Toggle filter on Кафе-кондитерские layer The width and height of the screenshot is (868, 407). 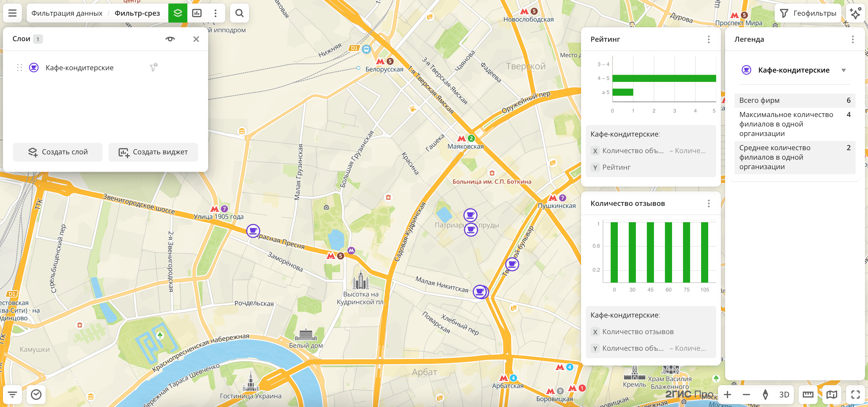pos(153,68)
